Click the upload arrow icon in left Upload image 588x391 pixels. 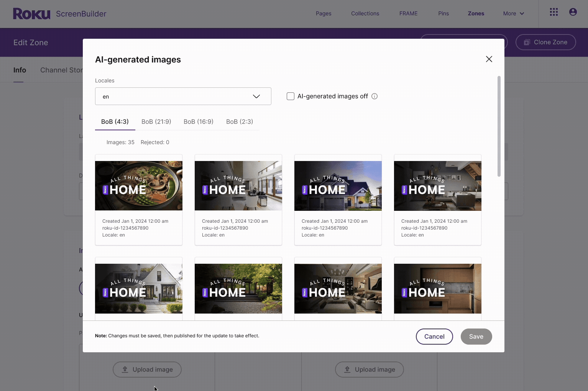(x=125, y=370)
